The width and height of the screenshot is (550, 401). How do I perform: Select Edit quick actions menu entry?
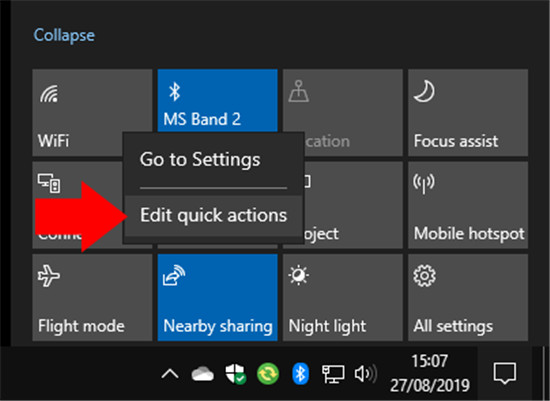(x=213, y=215)
